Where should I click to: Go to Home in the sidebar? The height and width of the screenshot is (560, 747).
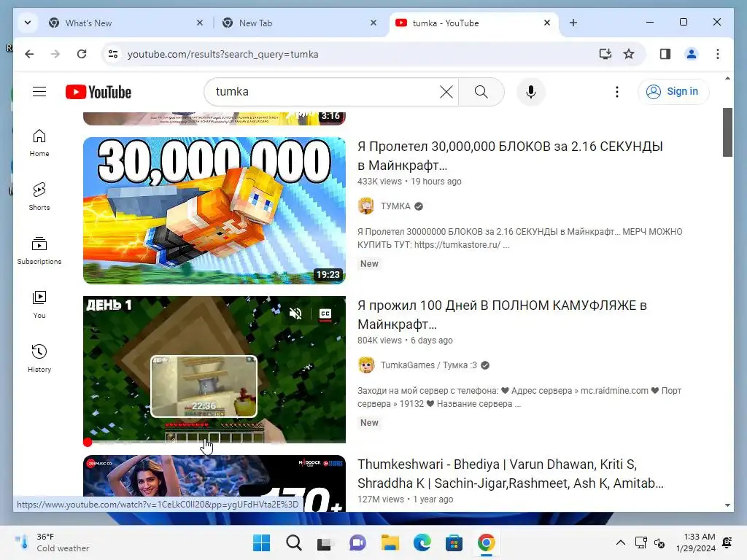[39, 143]
